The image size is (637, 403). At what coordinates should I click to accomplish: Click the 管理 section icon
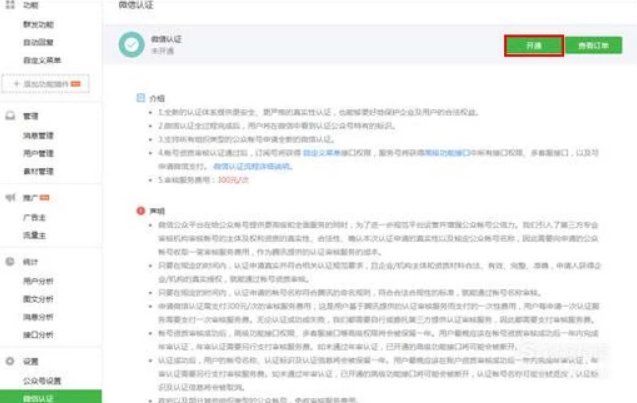[x=10, y=116]
